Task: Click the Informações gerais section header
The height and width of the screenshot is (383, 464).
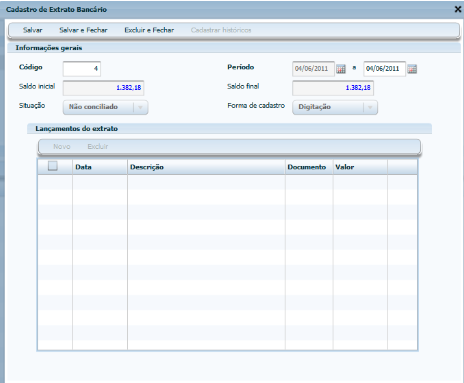Action: tap(234, 48)
